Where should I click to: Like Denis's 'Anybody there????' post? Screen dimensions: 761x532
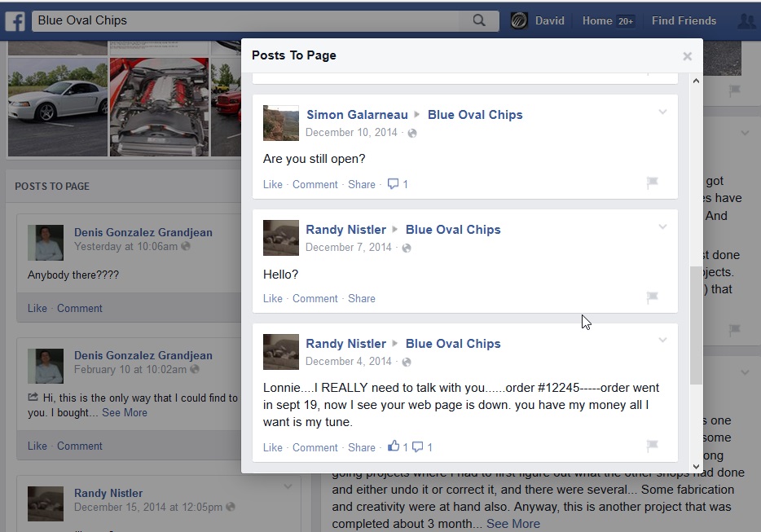click(x=37, y=308)
